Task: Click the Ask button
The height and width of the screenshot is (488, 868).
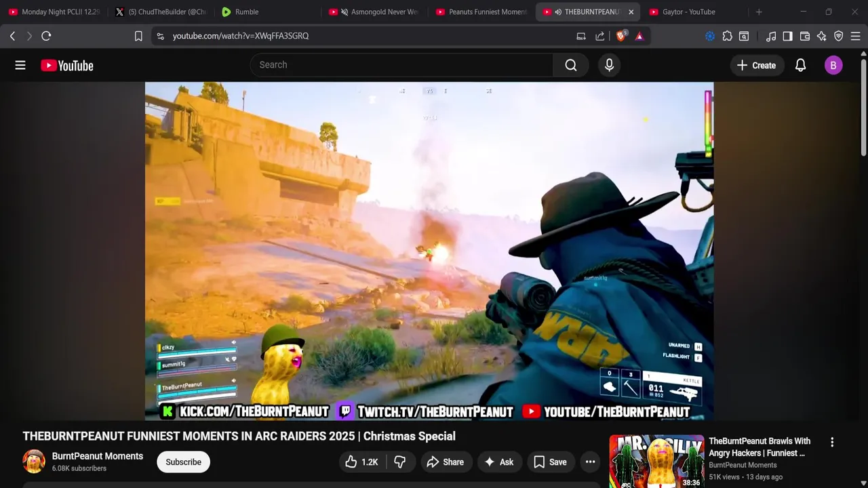Action: [498, 462]
